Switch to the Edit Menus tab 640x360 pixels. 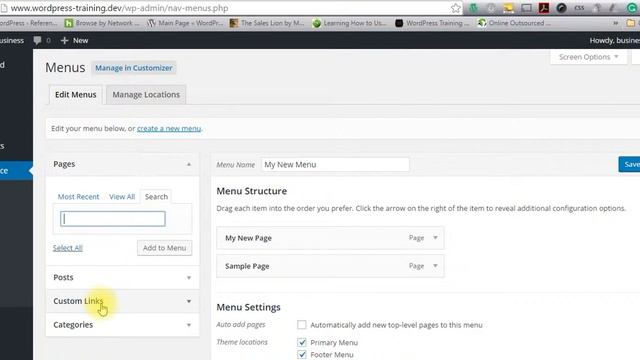point(76,95)
